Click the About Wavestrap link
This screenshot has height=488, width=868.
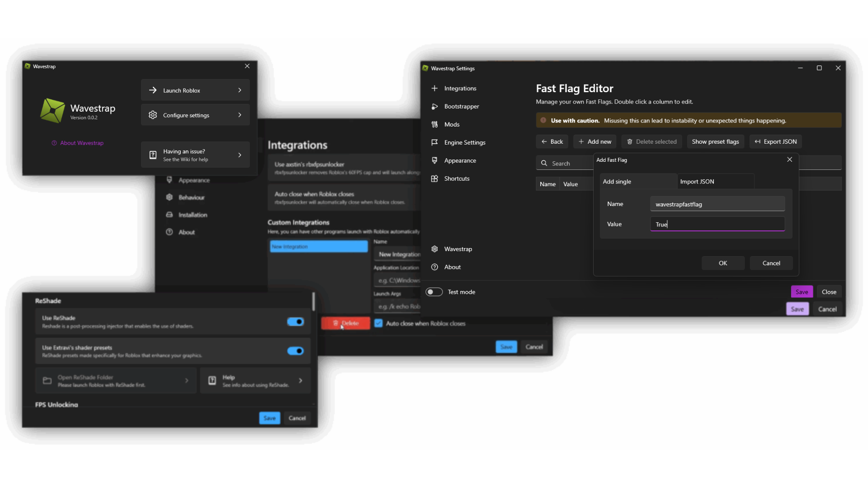tap(82, 143)
